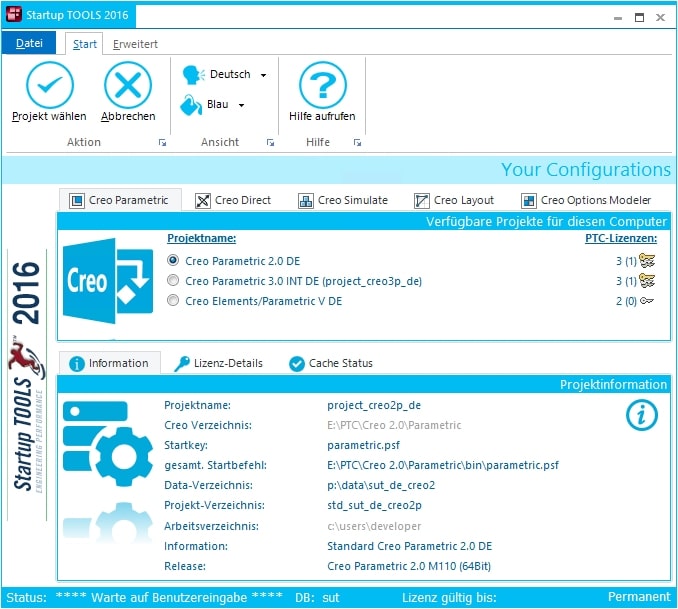This screenshot has width=678, height=609.
Task: Click the Creo Parametric tab icon
Action: point(77,201)
